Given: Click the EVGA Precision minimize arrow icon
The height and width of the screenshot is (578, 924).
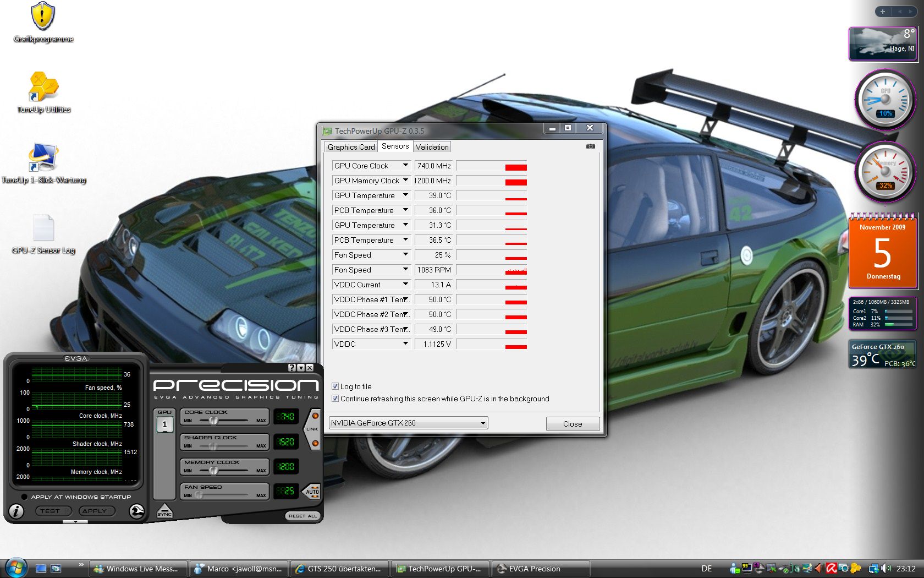Looking at the screenshot, I should point(301,368).
